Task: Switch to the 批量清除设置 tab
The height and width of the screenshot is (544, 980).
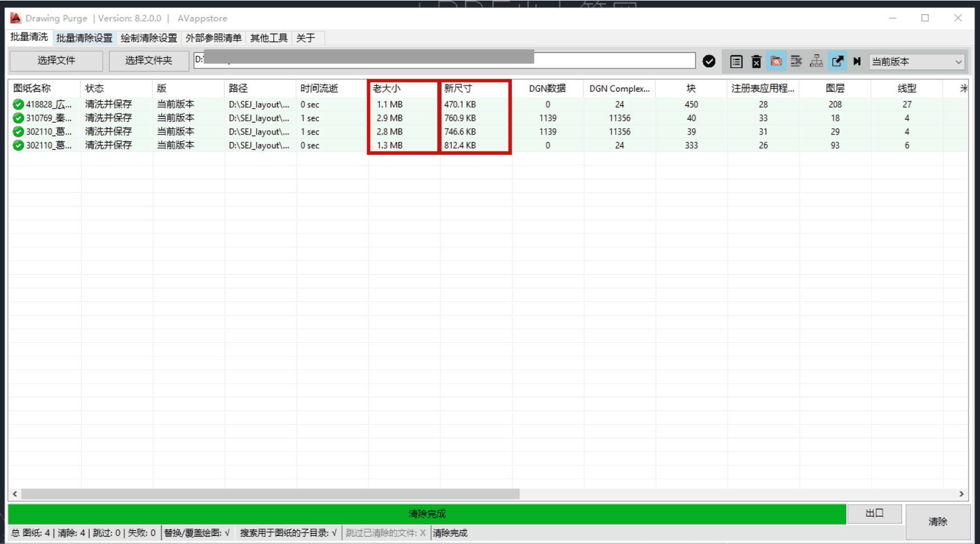Action: [84, 38]
